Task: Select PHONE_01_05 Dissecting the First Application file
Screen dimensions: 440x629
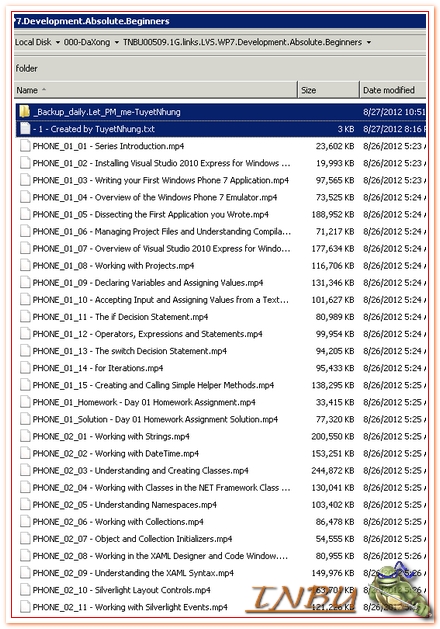Action: pyautogui.click(x=221, y=214)
